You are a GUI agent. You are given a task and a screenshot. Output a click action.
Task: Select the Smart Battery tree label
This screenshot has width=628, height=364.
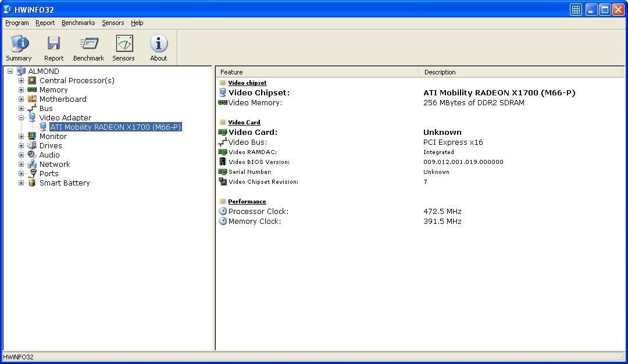[65, 183]
